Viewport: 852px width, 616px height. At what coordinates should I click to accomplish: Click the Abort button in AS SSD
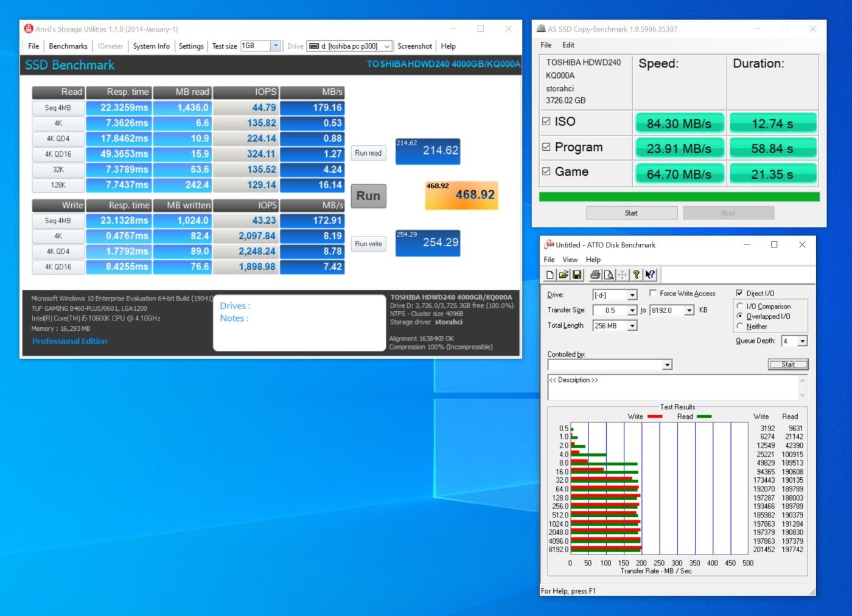(x=728, y=213)
